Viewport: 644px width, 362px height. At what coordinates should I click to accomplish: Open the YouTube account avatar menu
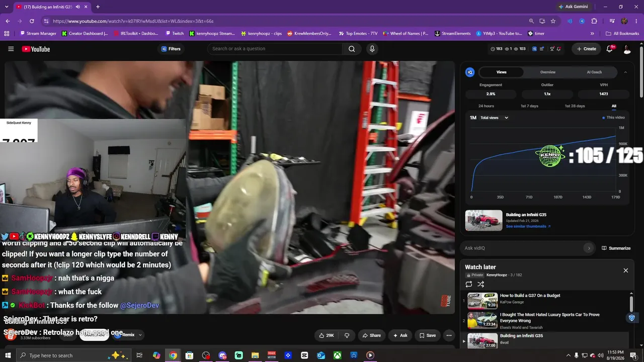point(627,49)
